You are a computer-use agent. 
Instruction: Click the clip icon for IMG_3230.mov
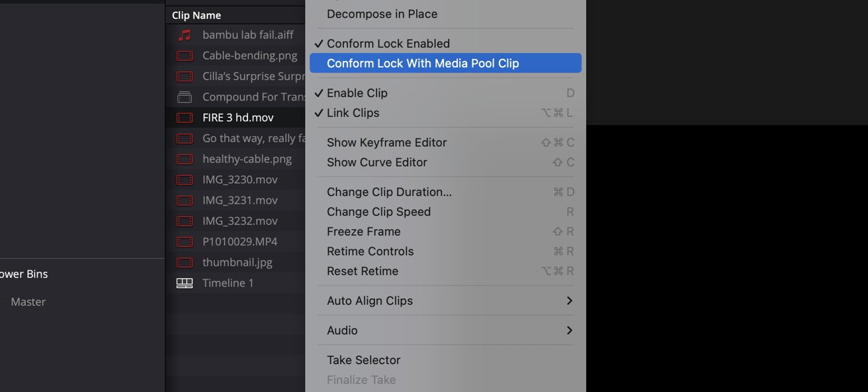[x=184, y=179]
